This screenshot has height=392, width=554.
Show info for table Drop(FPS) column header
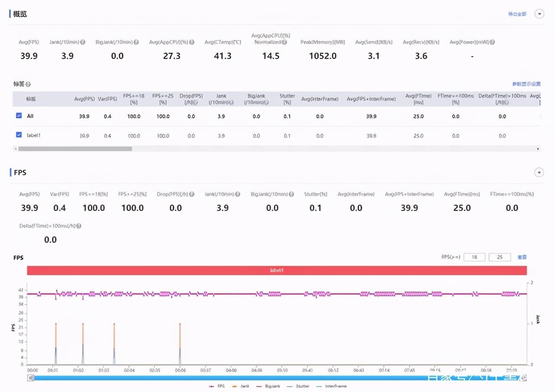click(x=196, y=102)
